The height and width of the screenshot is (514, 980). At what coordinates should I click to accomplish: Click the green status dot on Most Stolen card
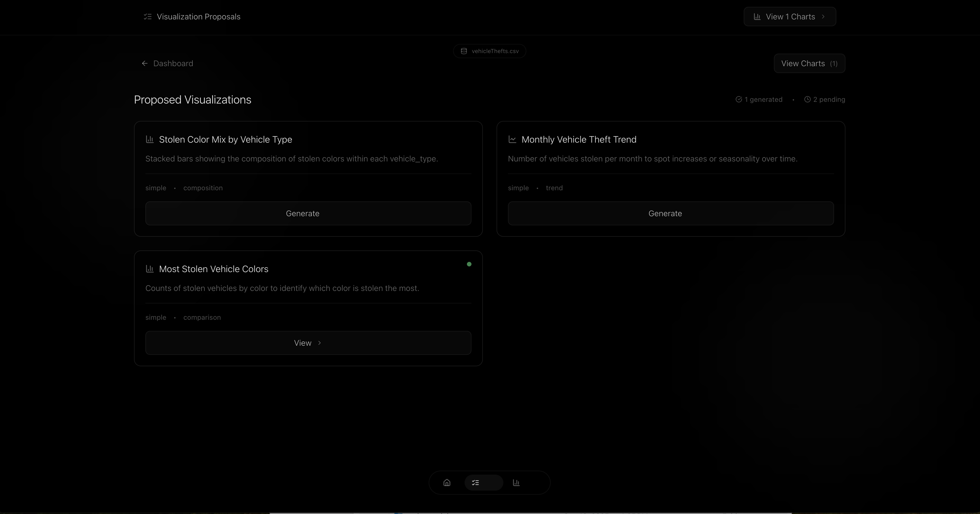(x=469, y=264)
